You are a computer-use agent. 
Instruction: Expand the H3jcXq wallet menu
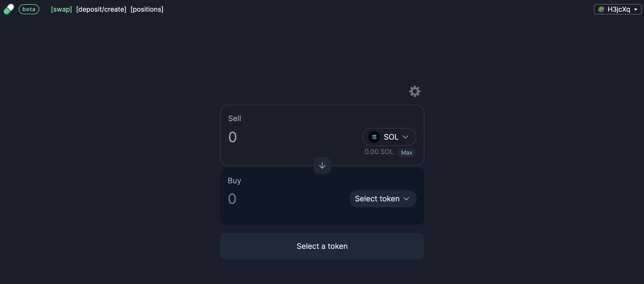(617, 9)
